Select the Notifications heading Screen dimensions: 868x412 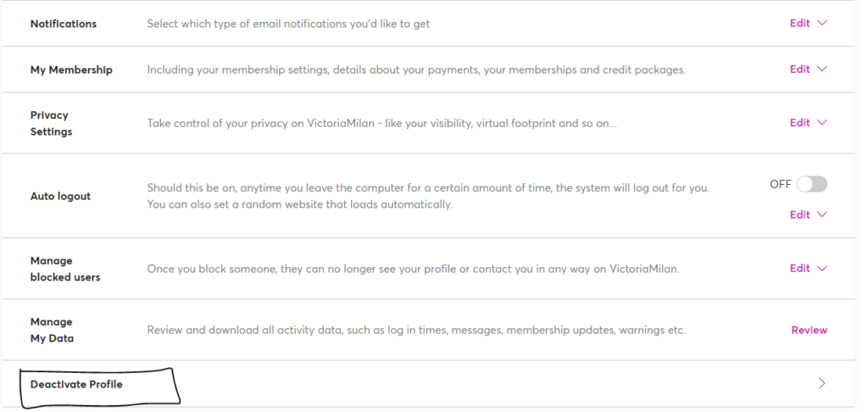point(63,24)
